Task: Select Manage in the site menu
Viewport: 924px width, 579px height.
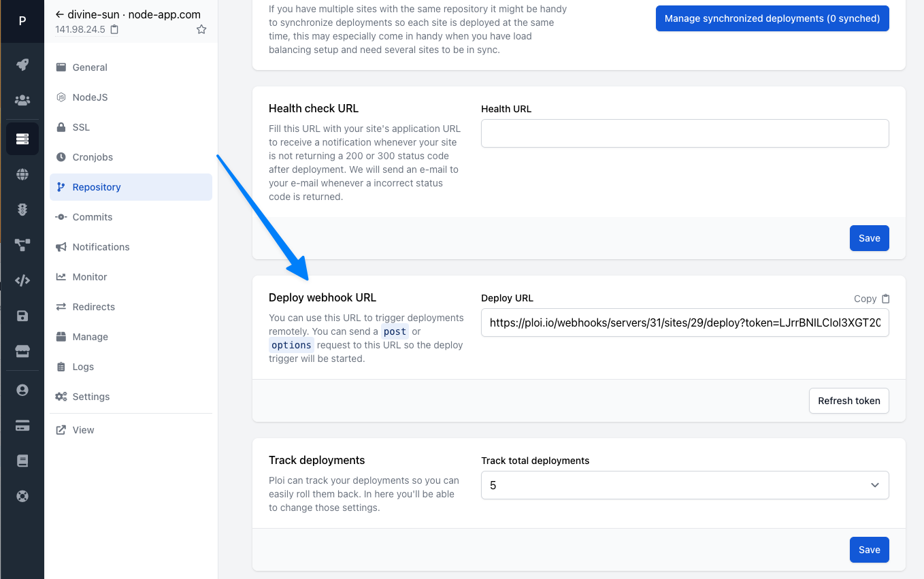Action: [131, 337]
